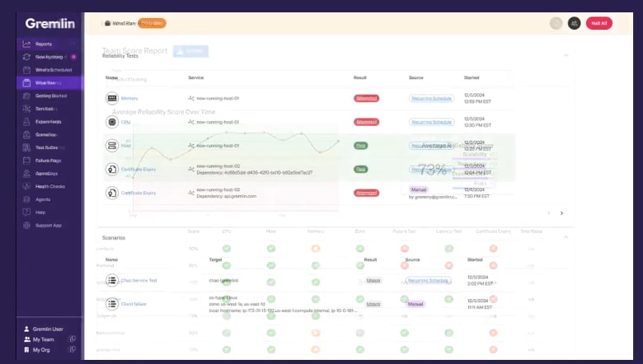Click the Chao Service Test scenario icon

click(112, 281)
